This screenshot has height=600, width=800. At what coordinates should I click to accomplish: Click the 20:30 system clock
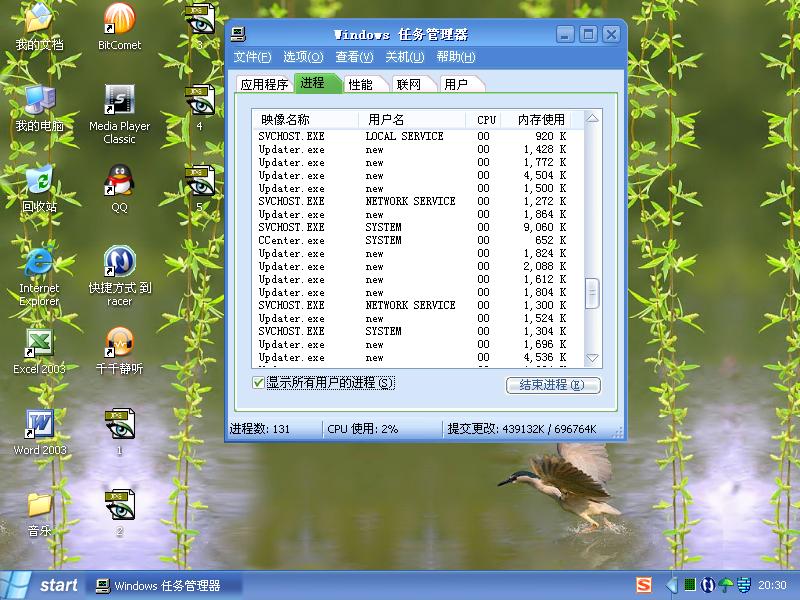[x=772, y=585]
